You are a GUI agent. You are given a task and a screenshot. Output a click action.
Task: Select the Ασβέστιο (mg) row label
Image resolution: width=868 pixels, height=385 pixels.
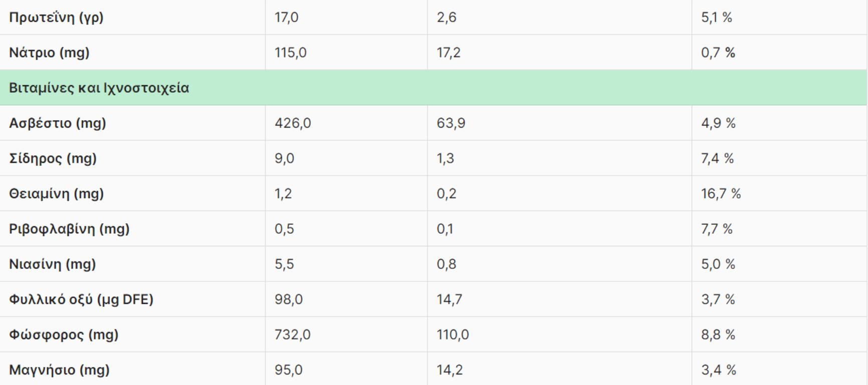tap(58, 123)
